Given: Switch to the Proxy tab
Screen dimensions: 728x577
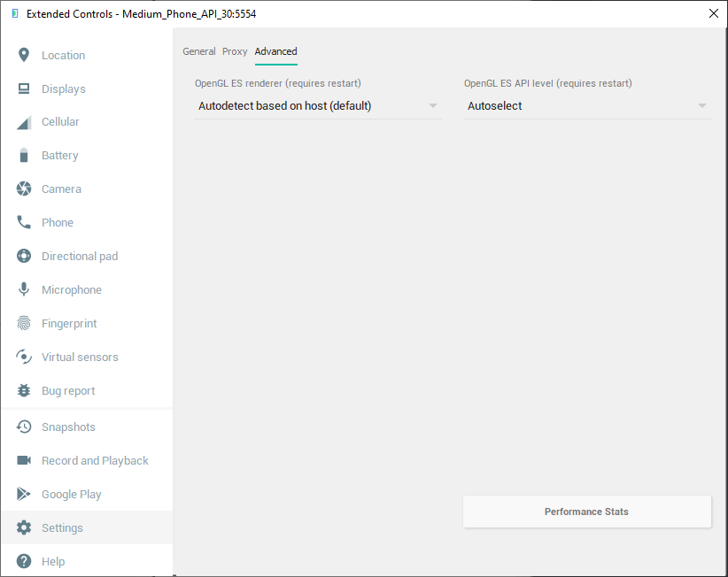Looking at the screenshot, I should (235, 51).
